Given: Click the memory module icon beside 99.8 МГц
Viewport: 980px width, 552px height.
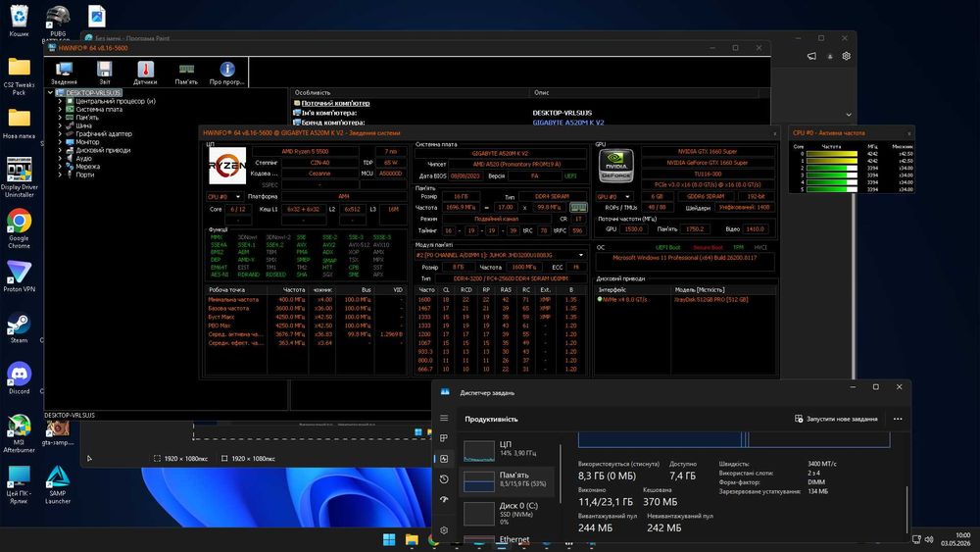Looking at the screenshot, I should (579, 208).
